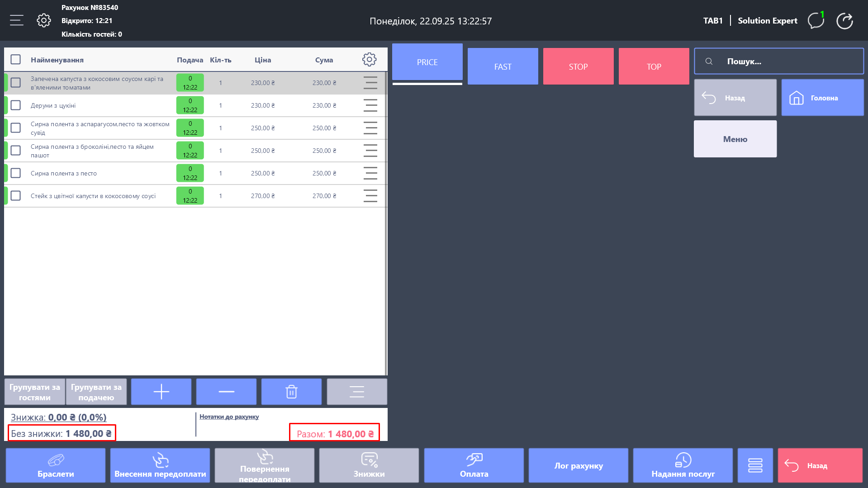This screenshot has height=488, width=868.
Task: Switch to the STOP tab
Action: (x=578, y=66)
